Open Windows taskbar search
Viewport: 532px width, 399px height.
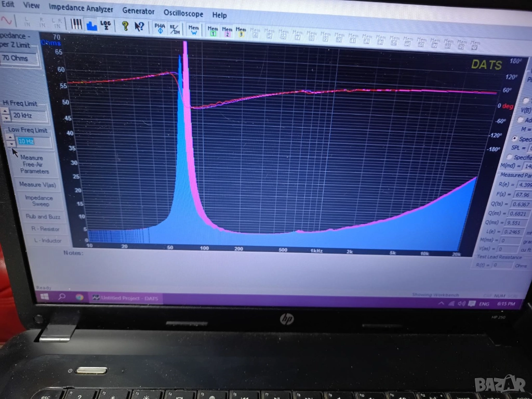coord(62,297)
